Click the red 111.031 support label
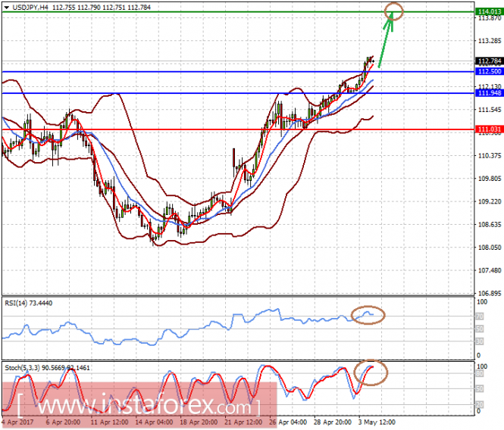This screenshot has height=430, width=504. coord(489,129)
